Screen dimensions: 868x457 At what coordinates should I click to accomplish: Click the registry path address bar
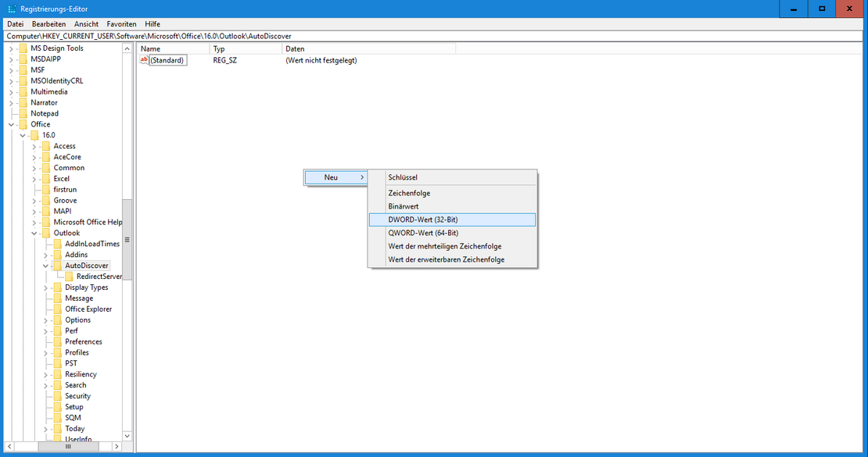pyautogui.click(x=434, y=36)
